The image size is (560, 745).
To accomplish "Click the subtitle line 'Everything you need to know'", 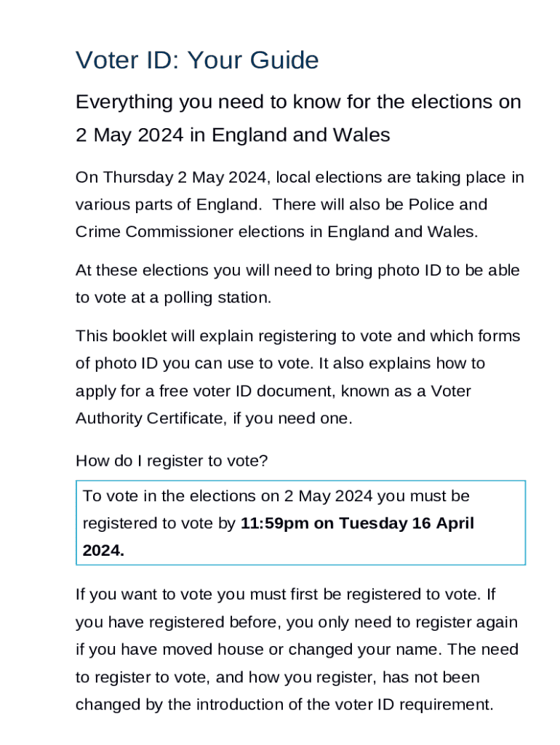I will pos(298,102).
